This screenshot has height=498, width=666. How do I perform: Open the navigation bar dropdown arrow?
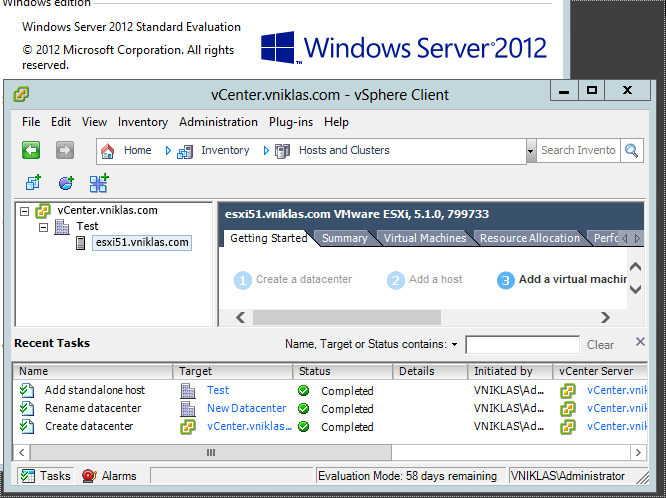coord(531,151)
